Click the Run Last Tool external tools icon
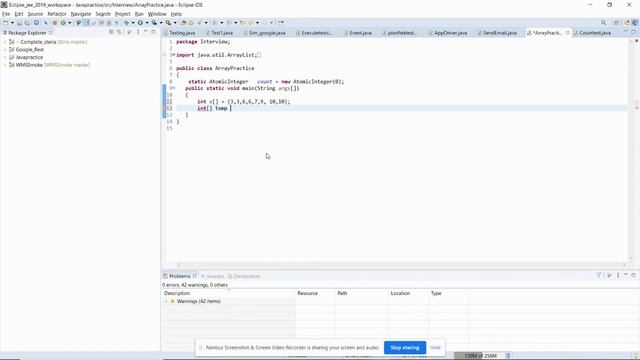 point(168,23)
